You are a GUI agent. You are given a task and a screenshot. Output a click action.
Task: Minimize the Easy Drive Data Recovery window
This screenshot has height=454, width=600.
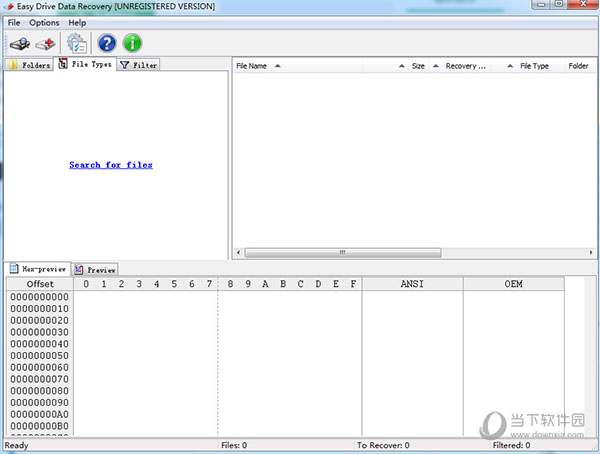click(541, 4)
